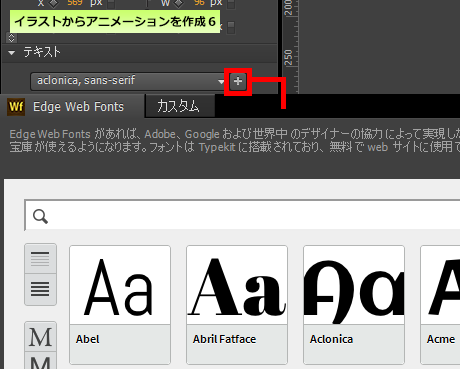This screenshot has height=369, width=460.
Task: Click the plus button to add a web font
Action: 238,81
